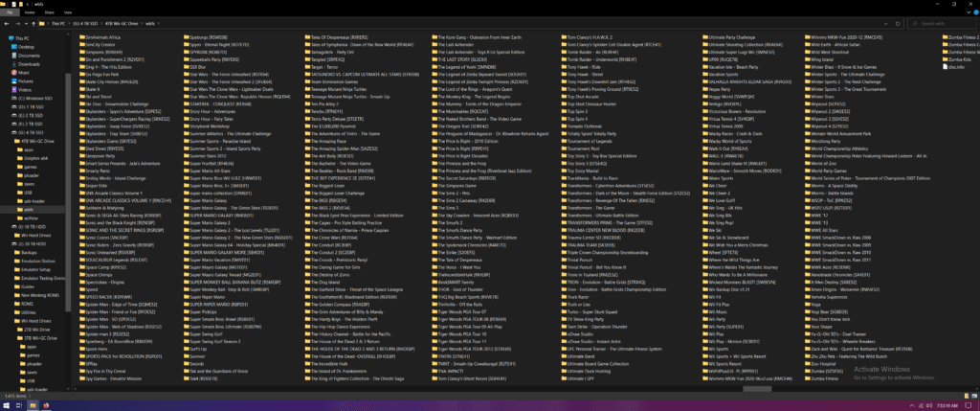This screenshot has height=411, width=980.
Task: Click The Kore Gang folder icon
Action: point(434,37)
